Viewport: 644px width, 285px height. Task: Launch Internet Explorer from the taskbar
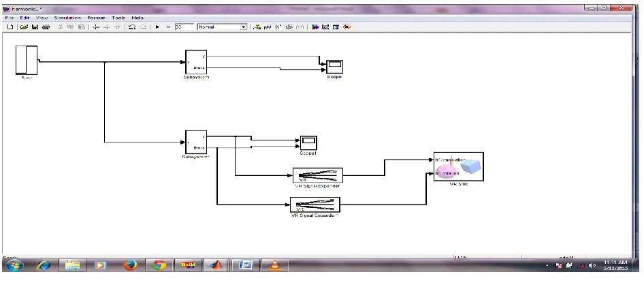(x=44, y=266)
